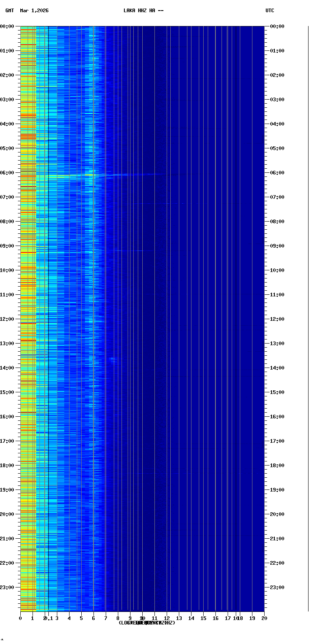
Task: Select the 00:00 marker on left axis
Action: tap(7, 26)
